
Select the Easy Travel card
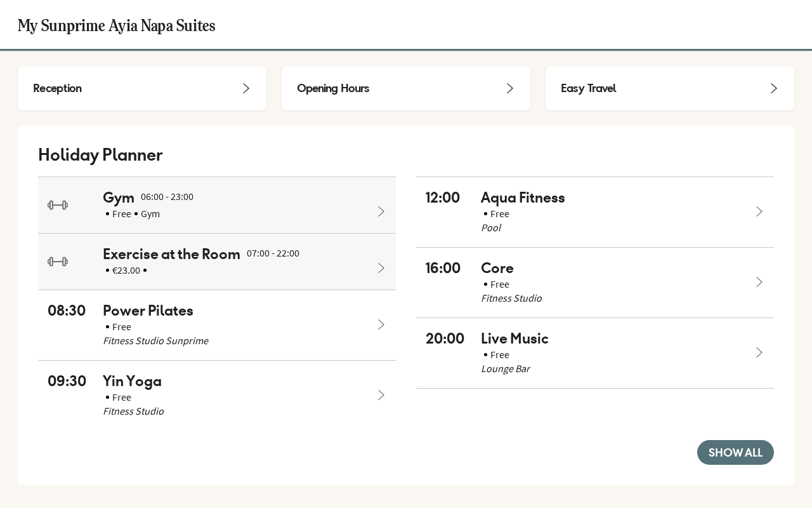[670, 88]
